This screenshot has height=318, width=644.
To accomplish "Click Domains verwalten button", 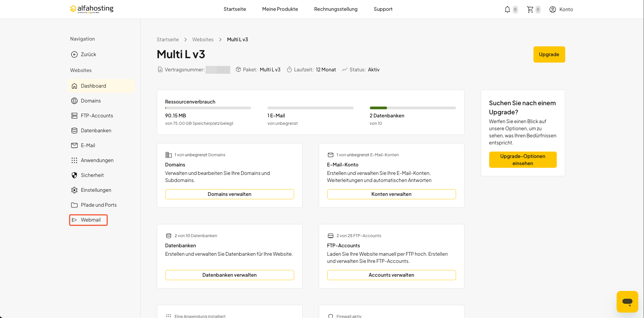I will (230, 194).
